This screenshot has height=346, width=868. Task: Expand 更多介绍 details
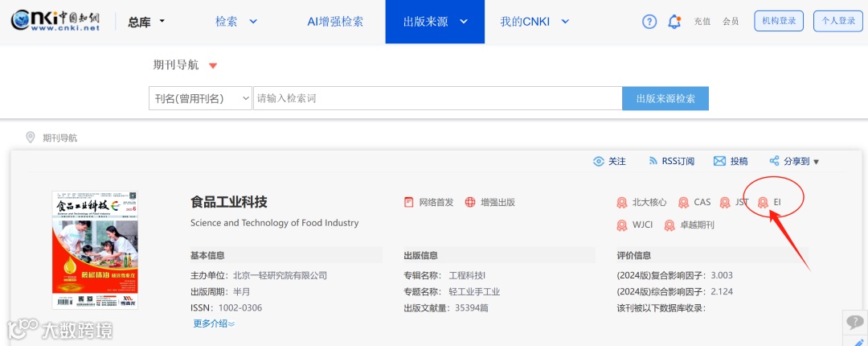(x=214, y=323)
